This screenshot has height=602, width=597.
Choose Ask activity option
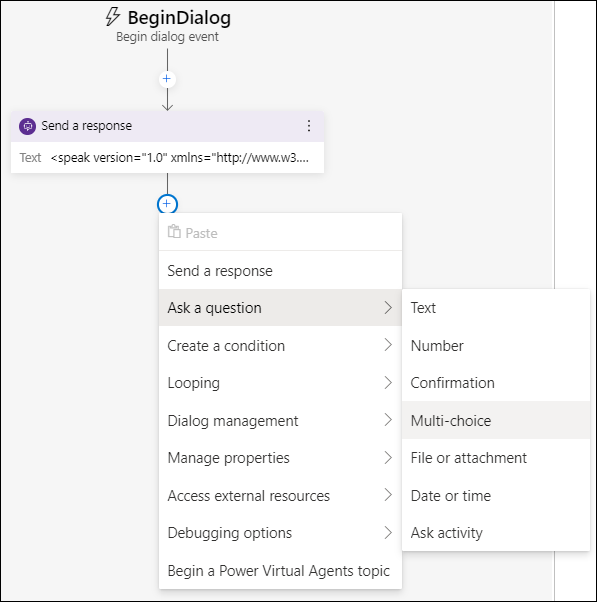(496, 533)
